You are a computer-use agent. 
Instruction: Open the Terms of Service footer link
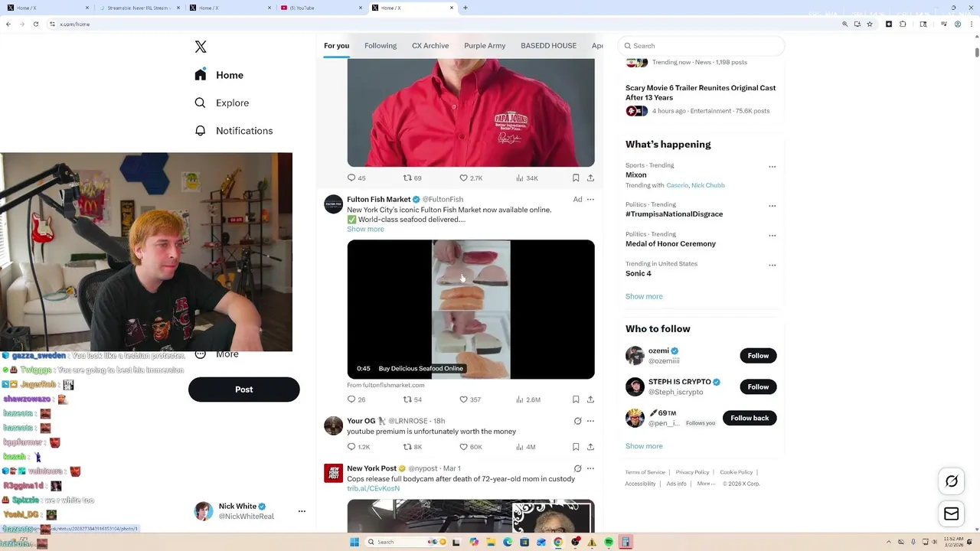click(645, 472)
